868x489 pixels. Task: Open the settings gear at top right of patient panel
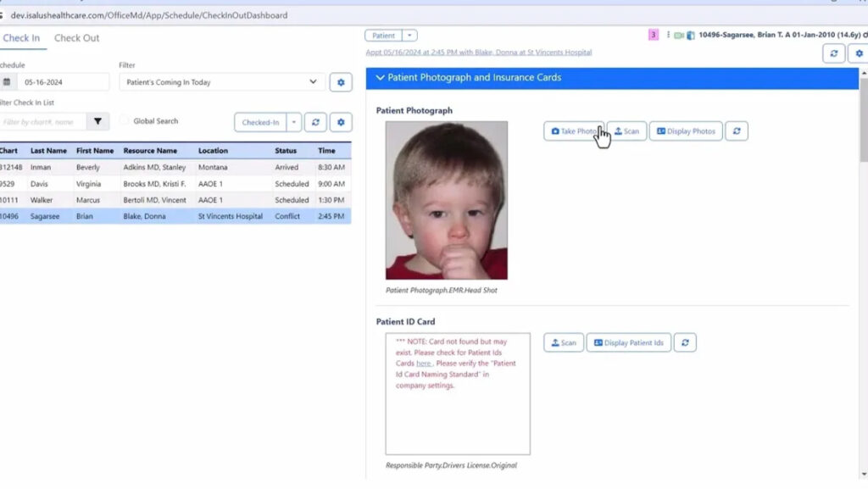pyautogui.click(x=858, y=53)
